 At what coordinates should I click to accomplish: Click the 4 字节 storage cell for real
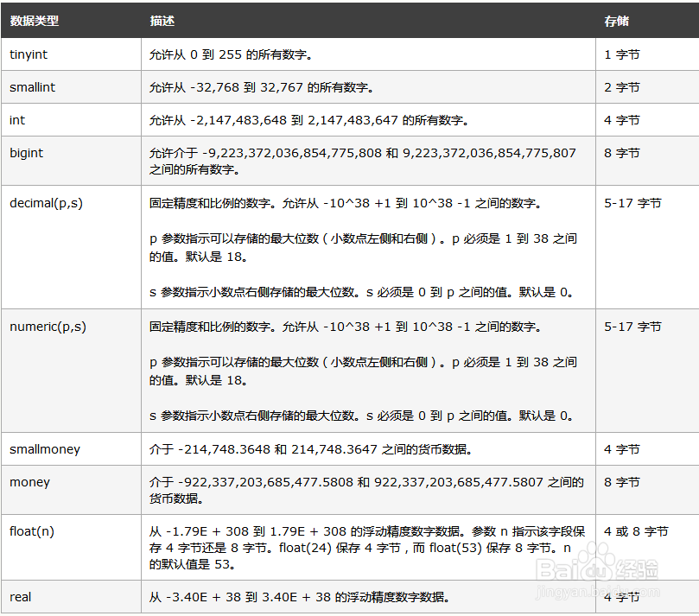621,597
